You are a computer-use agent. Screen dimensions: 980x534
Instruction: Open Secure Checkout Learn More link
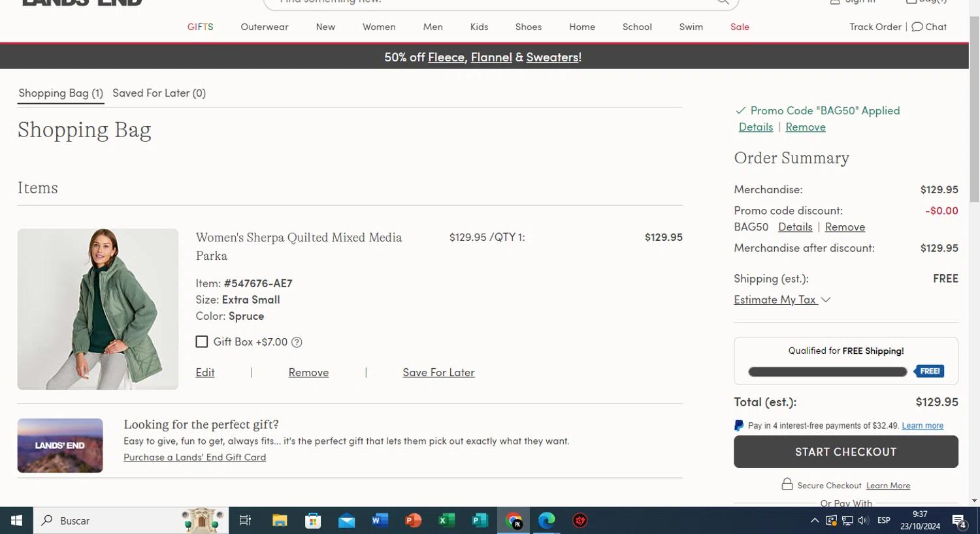[x=888, y=486]
